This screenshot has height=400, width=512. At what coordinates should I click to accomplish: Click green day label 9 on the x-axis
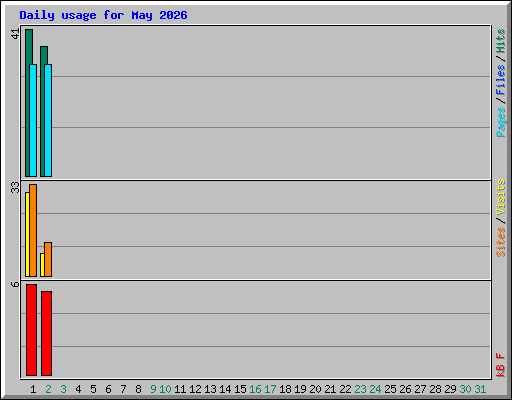pos(153,389)
